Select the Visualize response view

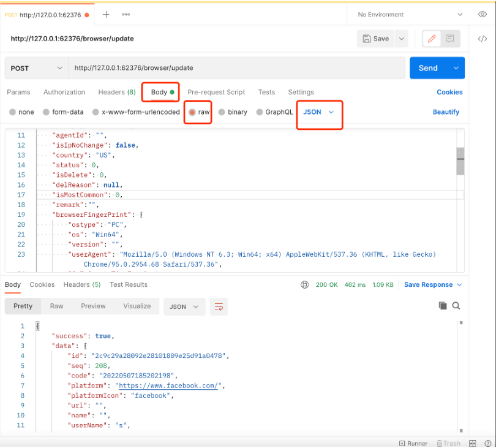click(x=137, y=306)
